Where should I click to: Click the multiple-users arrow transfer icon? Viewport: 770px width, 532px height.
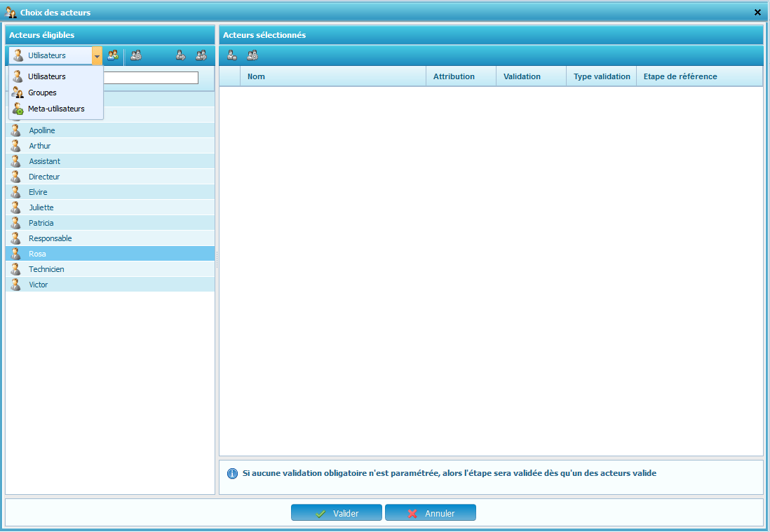(x=201, y=55)
